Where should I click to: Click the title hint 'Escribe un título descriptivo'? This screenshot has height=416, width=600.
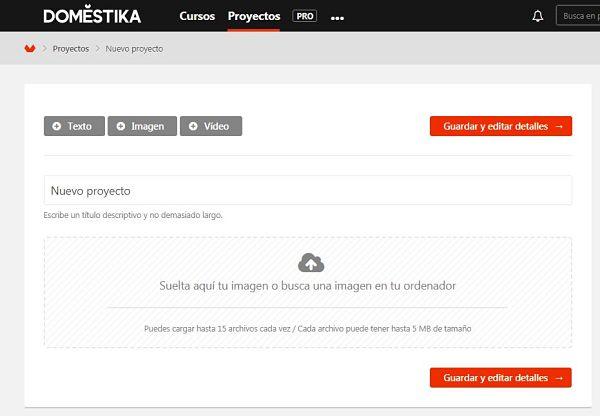[x=133, y=215]
